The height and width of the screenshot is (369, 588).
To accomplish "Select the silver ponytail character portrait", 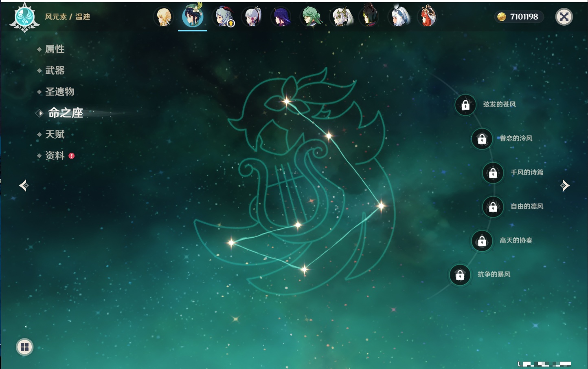I will (x=252, y=17).
